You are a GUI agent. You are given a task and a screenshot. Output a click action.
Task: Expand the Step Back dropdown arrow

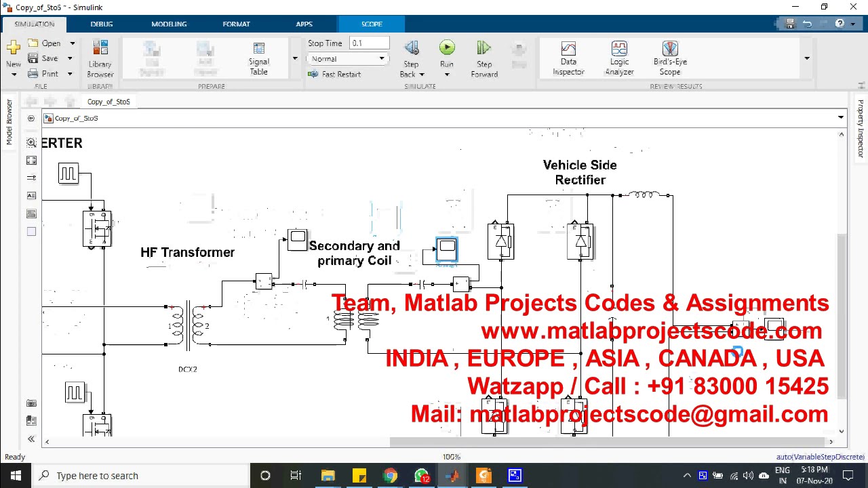tap(422, 75)
